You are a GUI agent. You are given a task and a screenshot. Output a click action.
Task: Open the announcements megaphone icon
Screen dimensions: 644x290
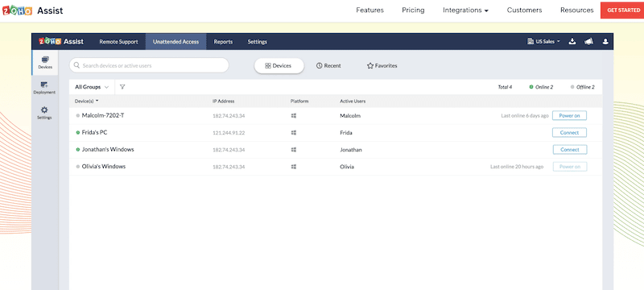pyautogui.click(x=589, y=42)
